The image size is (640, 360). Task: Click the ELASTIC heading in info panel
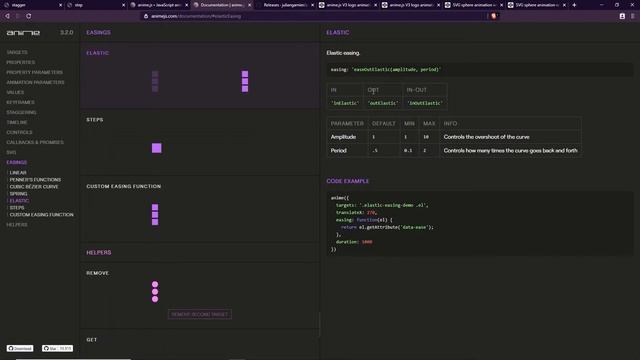coord(338,33)
